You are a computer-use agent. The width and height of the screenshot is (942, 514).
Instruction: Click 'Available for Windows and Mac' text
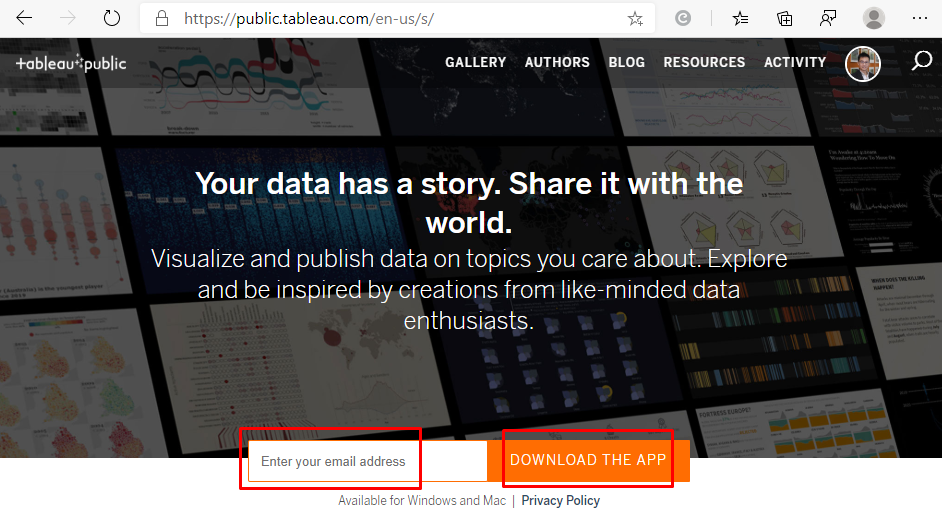[x=422, y=501]
